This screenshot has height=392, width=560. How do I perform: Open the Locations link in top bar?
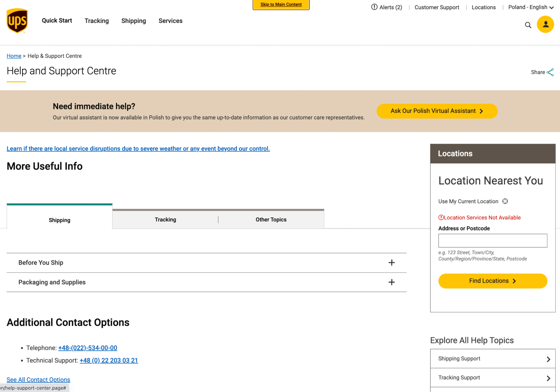(x=484, y=7)
